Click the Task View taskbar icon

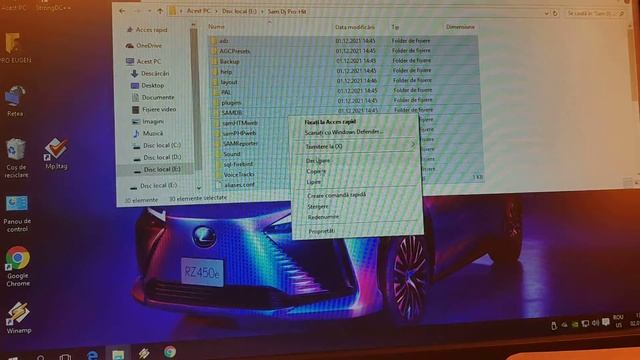pos(65,358)
